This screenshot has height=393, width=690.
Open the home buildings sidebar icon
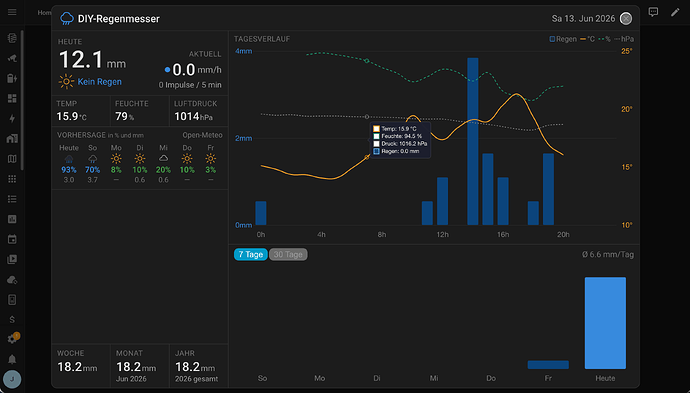[x=12, y=139]
